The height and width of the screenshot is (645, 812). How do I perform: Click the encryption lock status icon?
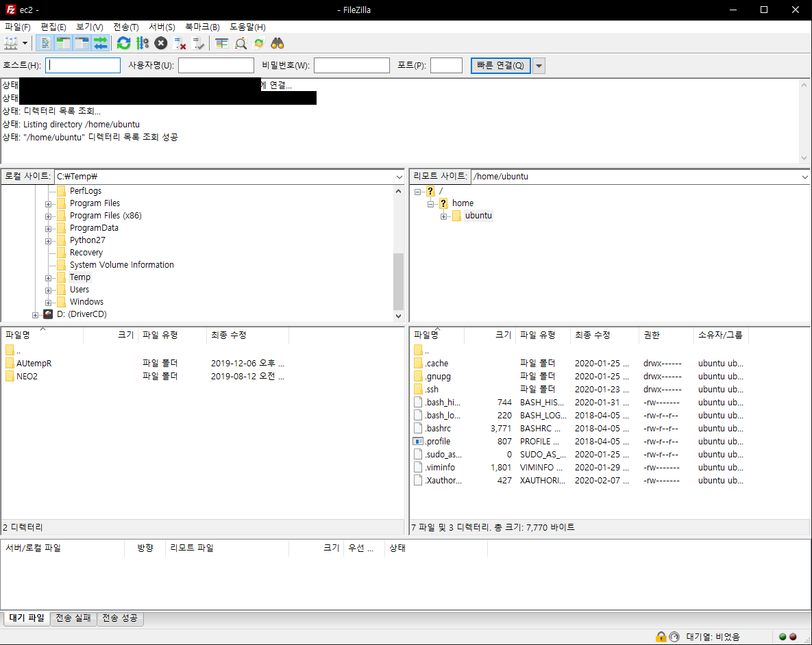(x=661, y=637)
